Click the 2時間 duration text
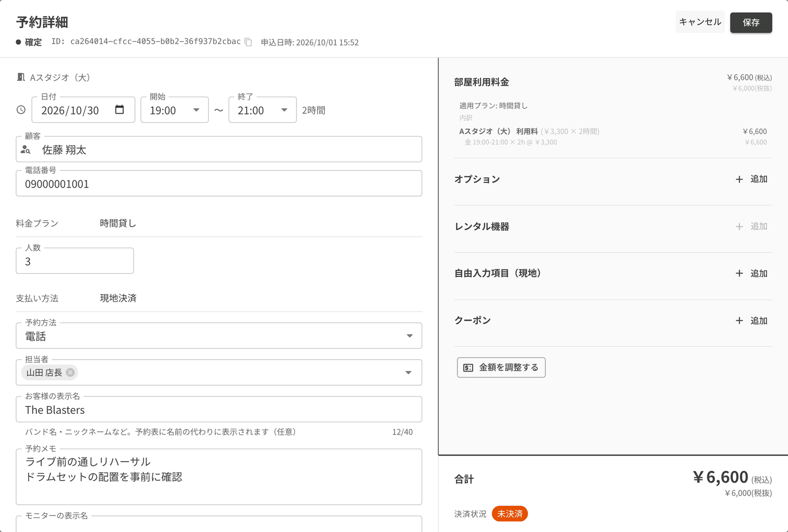 click(x=314, y=110)
